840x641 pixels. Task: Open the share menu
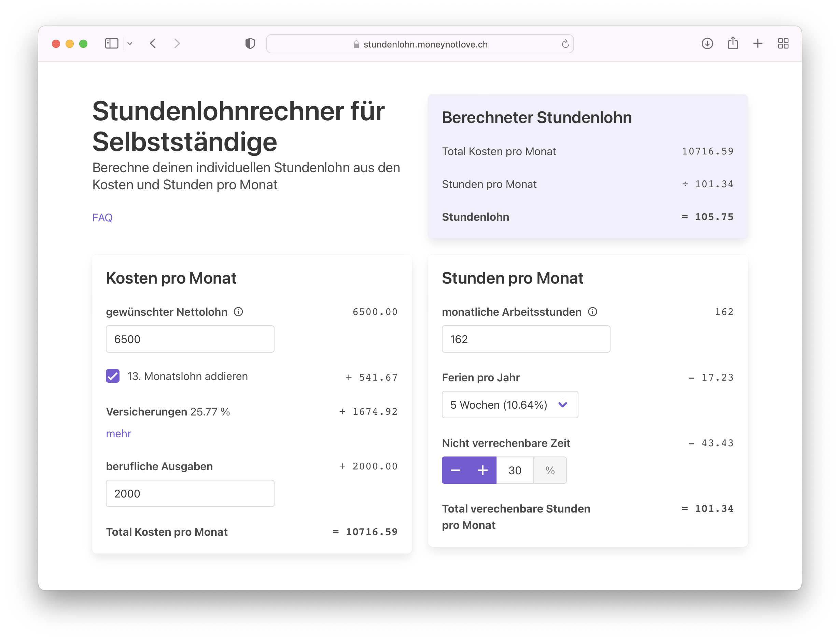pos(732,43)
